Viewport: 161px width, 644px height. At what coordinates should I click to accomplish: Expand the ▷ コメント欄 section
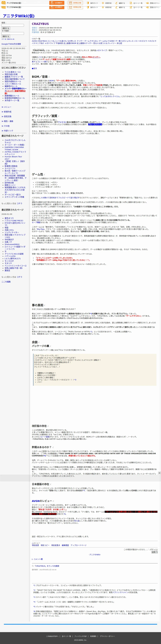point(37,559)
